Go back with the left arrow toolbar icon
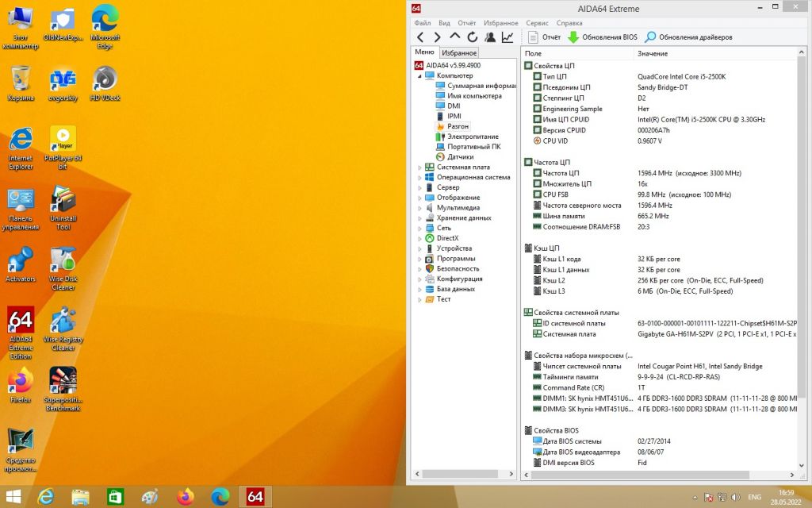 coord(420,37)
